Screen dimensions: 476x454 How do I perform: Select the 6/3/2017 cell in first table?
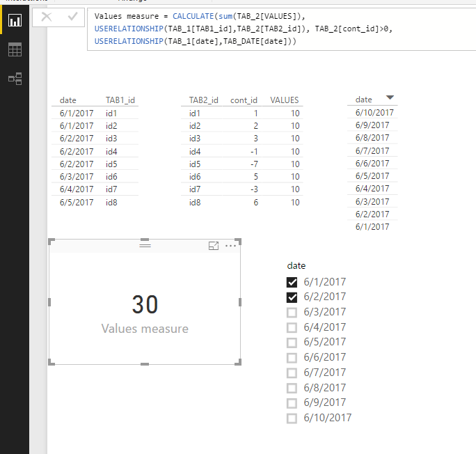pos(77,176)
